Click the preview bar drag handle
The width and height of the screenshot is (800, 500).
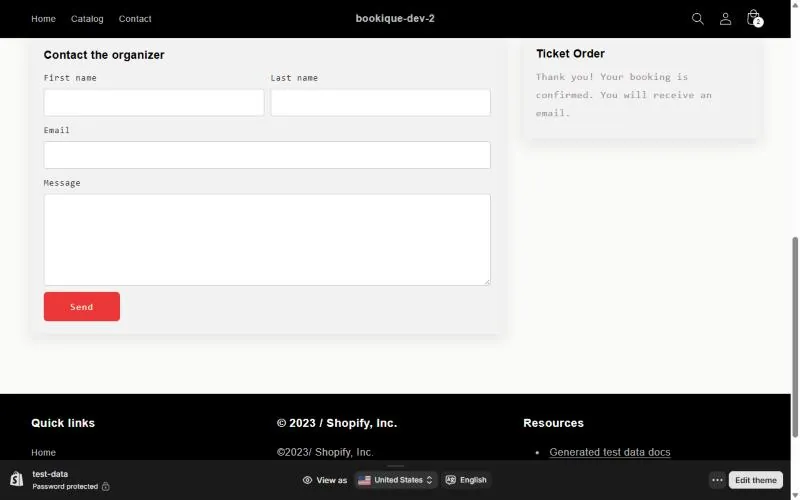(x=395, y=466)
